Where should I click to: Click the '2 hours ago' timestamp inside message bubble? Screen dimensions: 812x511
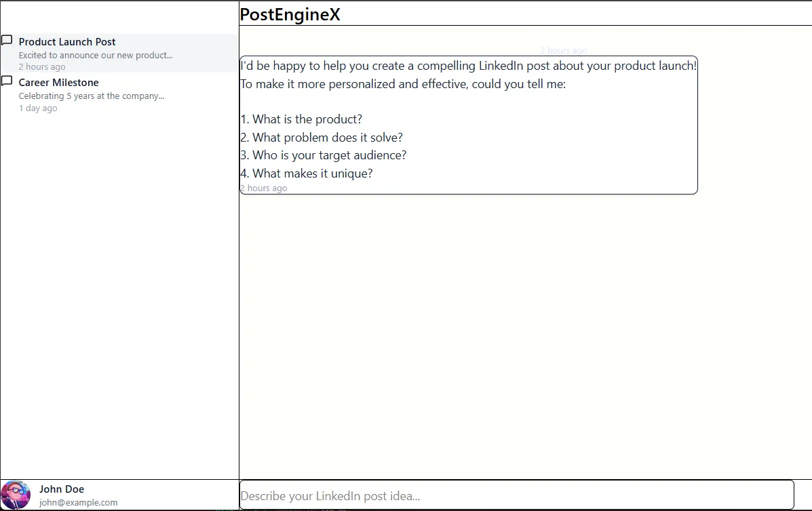click(264, 188)
